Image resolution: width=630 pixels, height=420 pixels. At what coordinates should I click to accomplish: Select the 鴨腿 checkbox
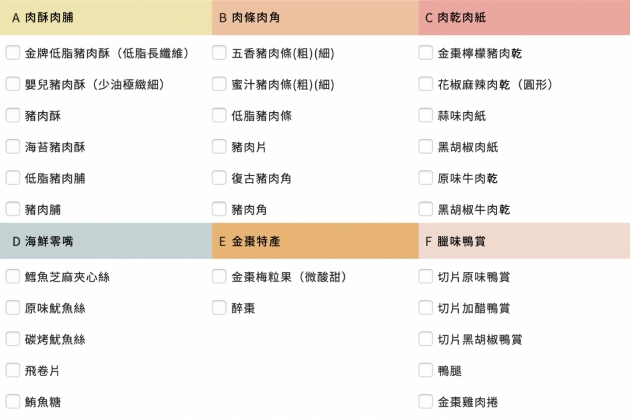coord(427,370)
